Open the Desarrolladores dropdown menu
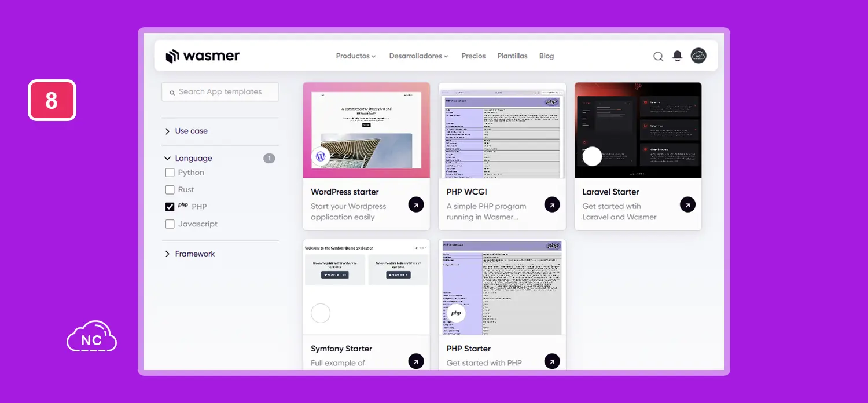This screenshot has width=868, height=403. point(419,56)
